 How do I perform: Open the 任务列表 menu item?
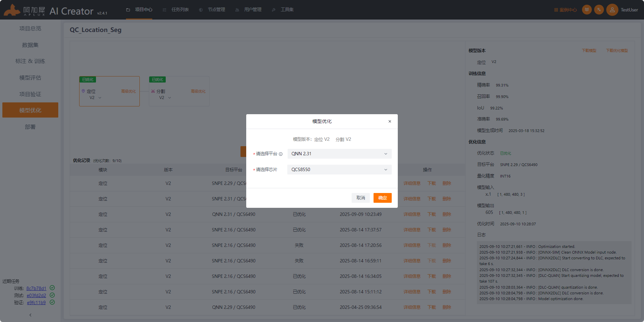(176, 9)
